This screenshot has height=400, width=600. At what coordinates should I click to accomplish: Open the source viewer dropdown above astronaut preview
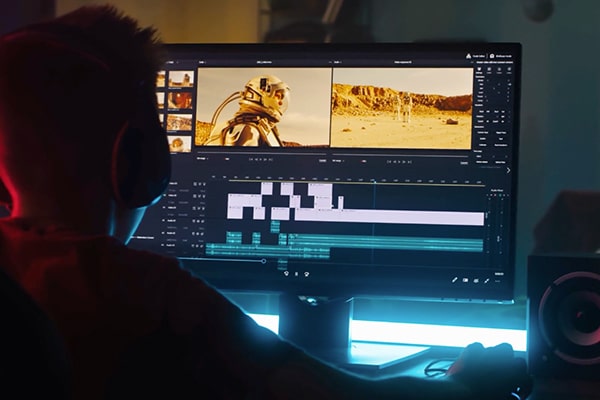pos(202,62)
